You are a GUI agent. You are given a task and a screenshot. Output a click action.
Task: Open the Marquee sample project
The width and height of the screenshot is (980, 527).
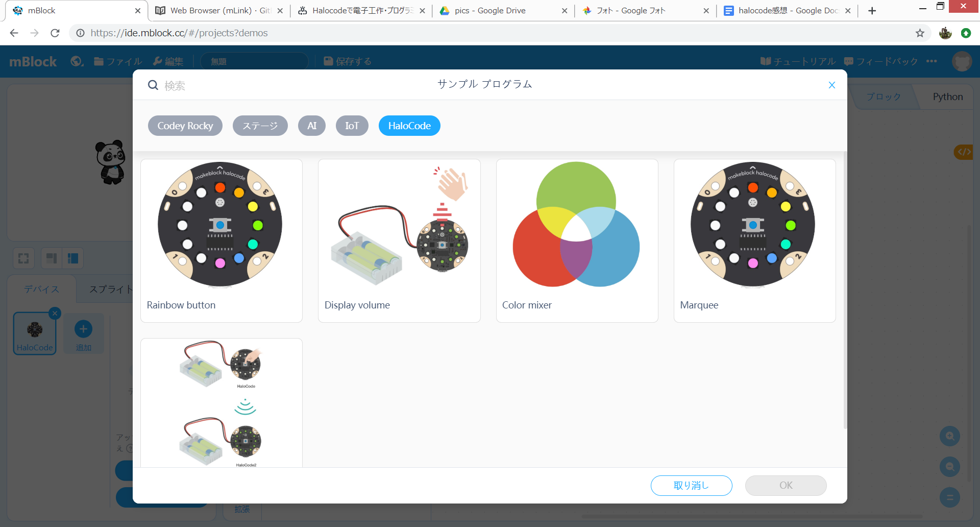[x=755, y=241]
